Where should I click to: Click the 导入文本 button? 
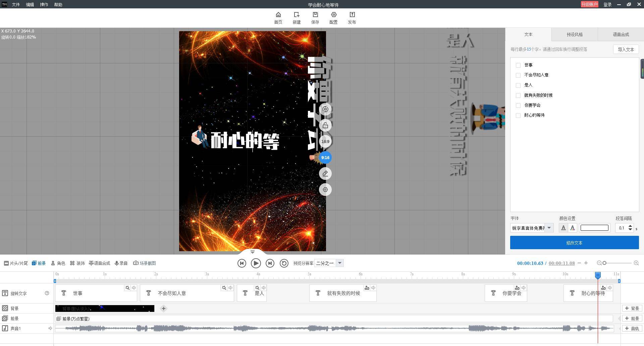click(x=626, y=49)
